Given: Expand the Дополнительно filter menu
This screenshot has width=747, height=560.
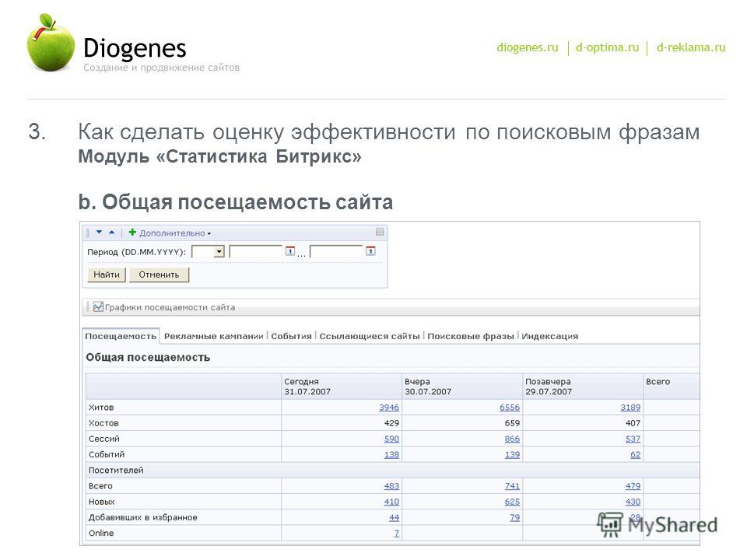Looking at the screenshot, I should tap(175, 233).
